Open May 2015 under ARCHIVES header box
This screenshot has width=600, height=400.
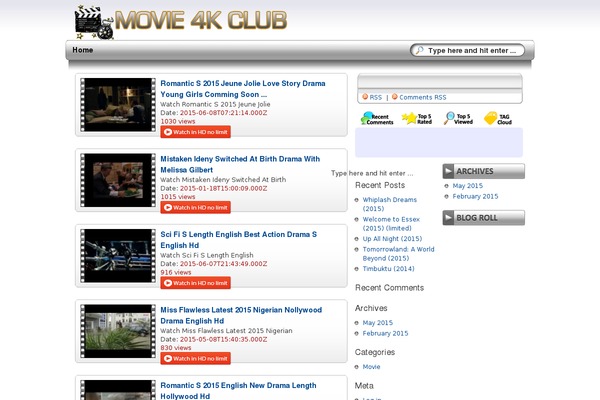click(468, 186)
